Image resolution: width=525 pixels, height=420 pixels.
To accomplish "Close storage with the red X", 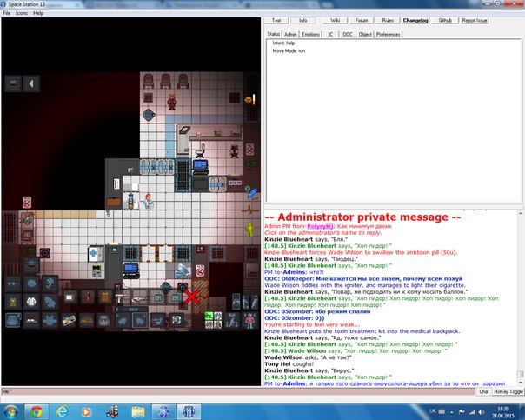I will click(191, 297).
